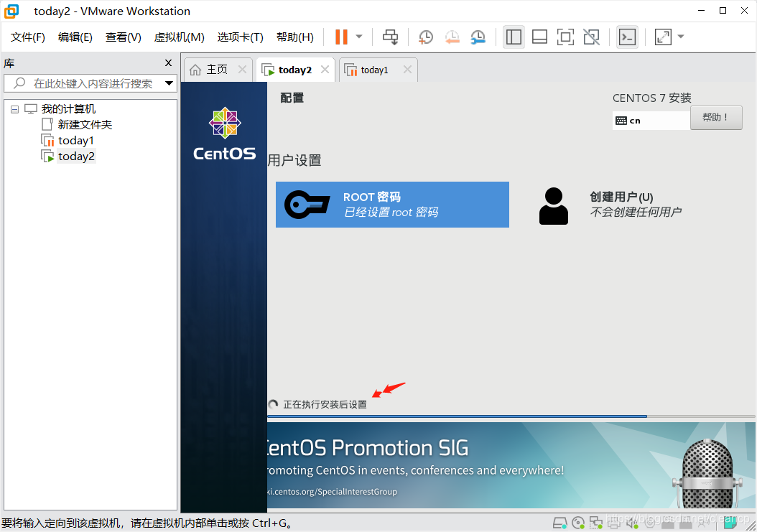Open stretch display dropdown arrow
This screenshot has height=532, width=757.
681,37
